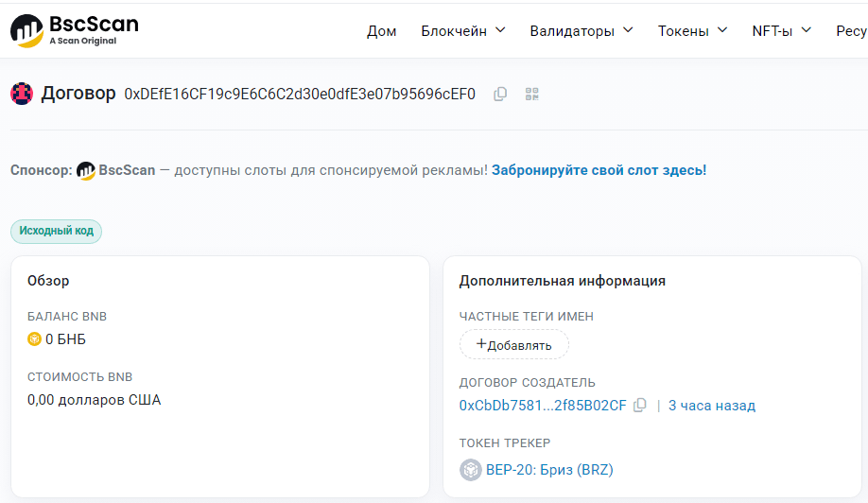Click the sponsor BscScan icon
This screenshot has width=868, height=503.
coord(86,170)
